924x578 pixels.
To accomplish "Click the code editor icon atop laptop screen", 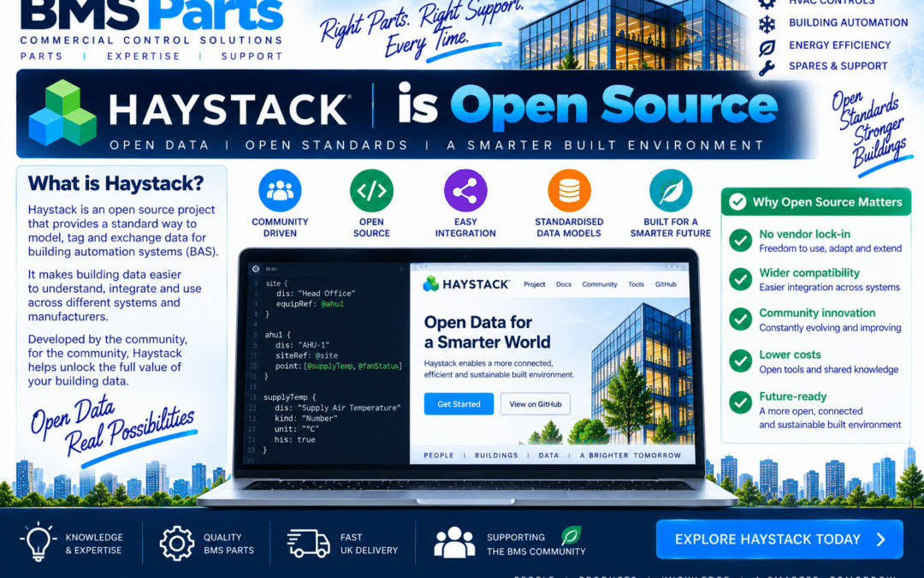I will pos(256,269).
